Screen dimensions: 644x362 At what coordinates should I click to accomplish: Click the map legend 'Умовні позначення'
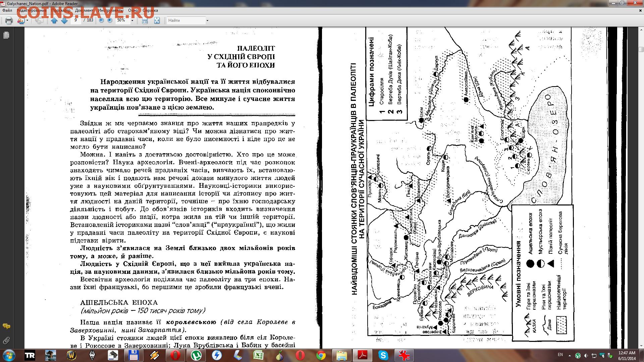518,273
